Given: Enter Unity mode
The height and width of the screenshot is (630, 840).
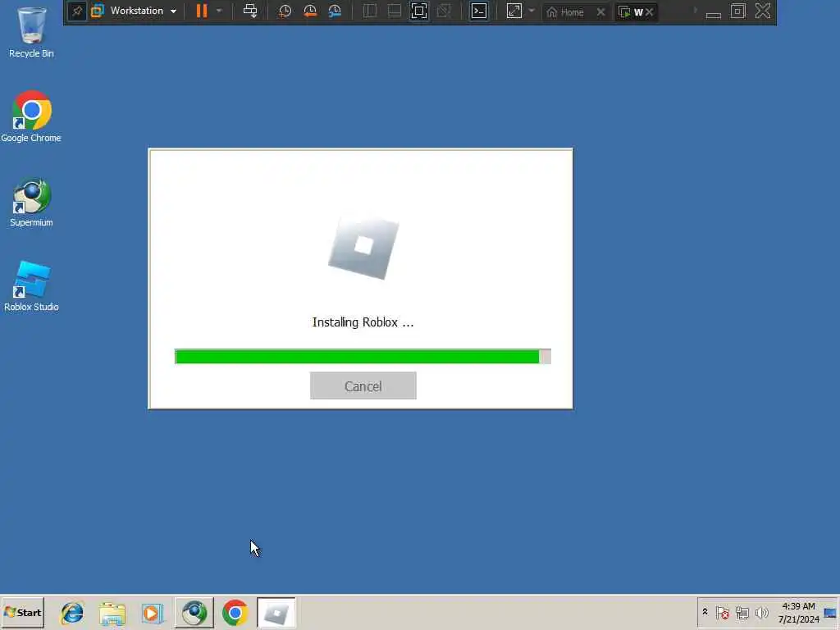Looking at the screenshot, I should pyautogui.click(x=444, y=11).
